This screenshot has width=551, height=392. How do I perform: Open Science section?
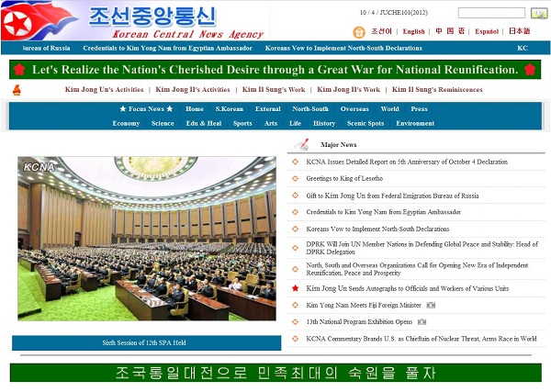pyautogui.click(x=163, y=123)
